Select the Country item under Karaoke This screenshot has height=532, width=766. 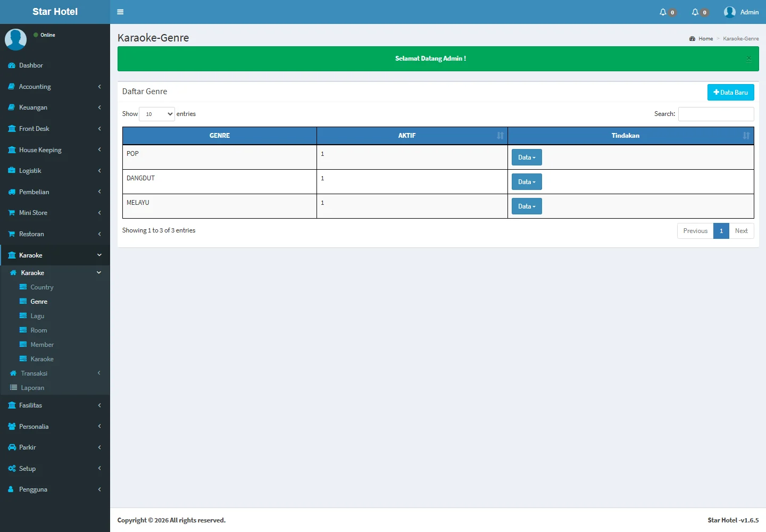pyautogui.click(x=41, y=287)
